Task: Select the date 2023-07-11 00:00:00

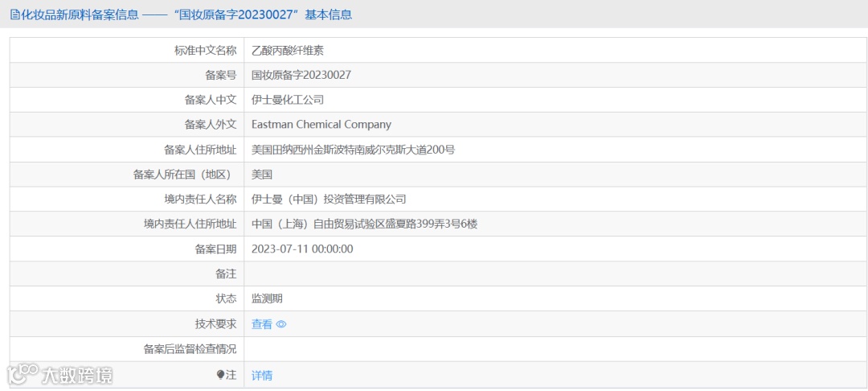Action: pos(302,249)
